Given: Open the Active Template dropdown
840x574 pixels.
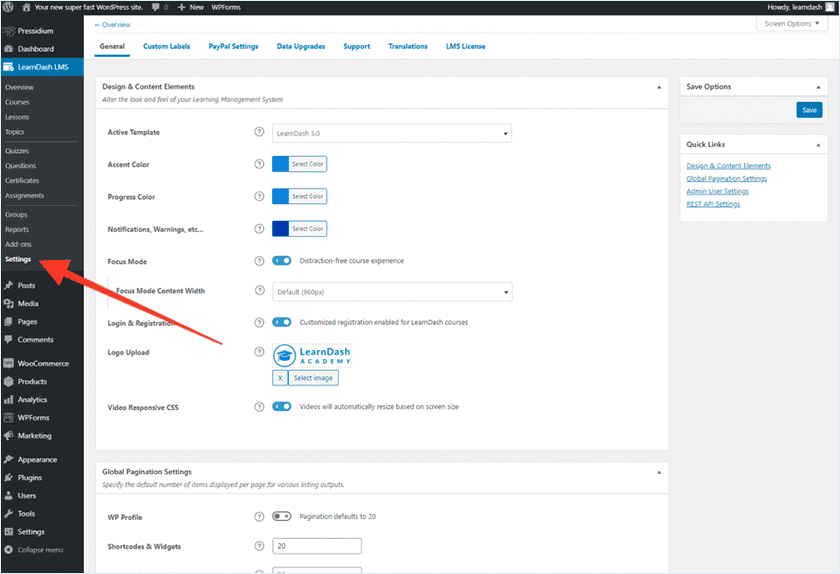Looking at the screenshot, I should (x=391, y=133).
